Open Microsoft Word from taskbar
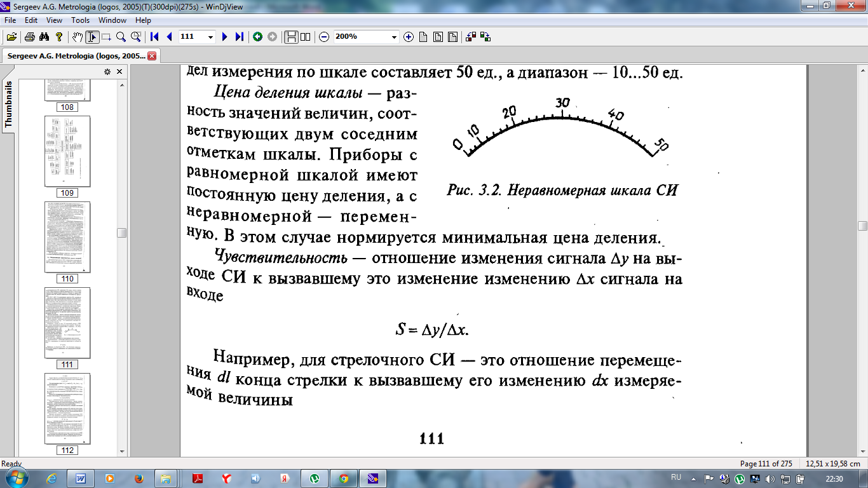This screenshot has height=488, width=868. (x=80, y=478)
